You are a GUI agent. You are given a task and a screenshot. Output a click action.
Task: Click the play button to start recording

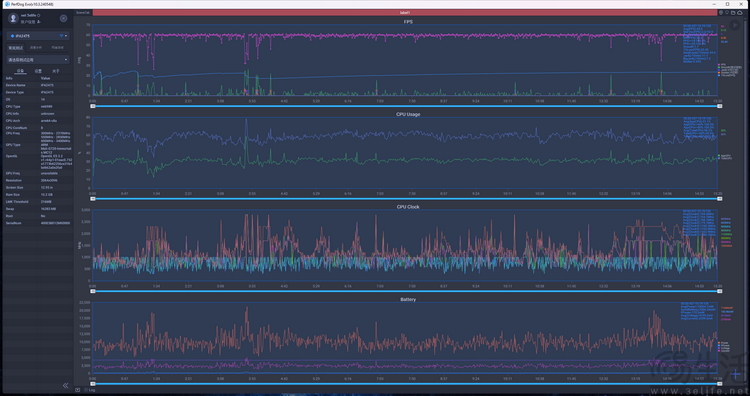click(x=736, y=25)
